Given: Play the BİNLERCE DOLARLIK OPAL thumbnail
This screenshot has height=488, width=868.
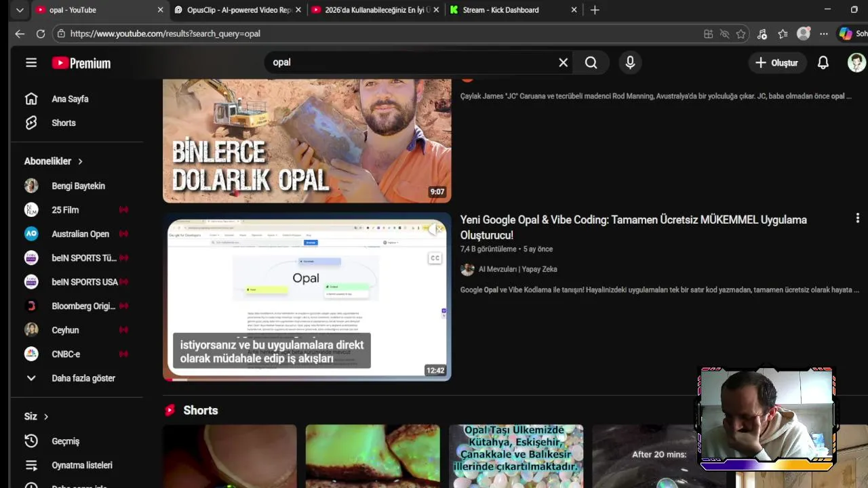Looking at the screenshot, I should point(307,141).
